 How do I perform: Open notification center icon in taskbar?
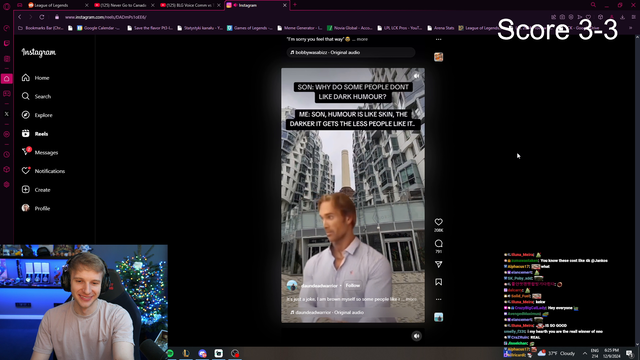[x=629, y=353]
